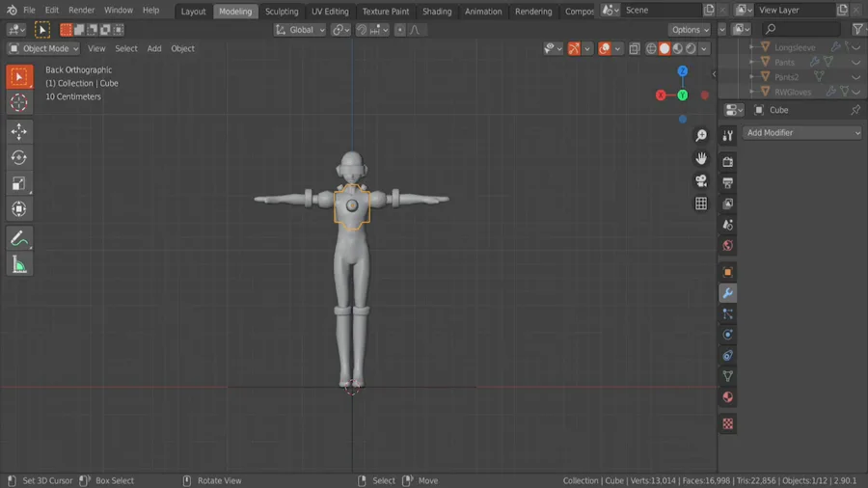The image size is (868, 488).
Task: Toggle viewport gizmos display
Action: click(x=574, y=48)
